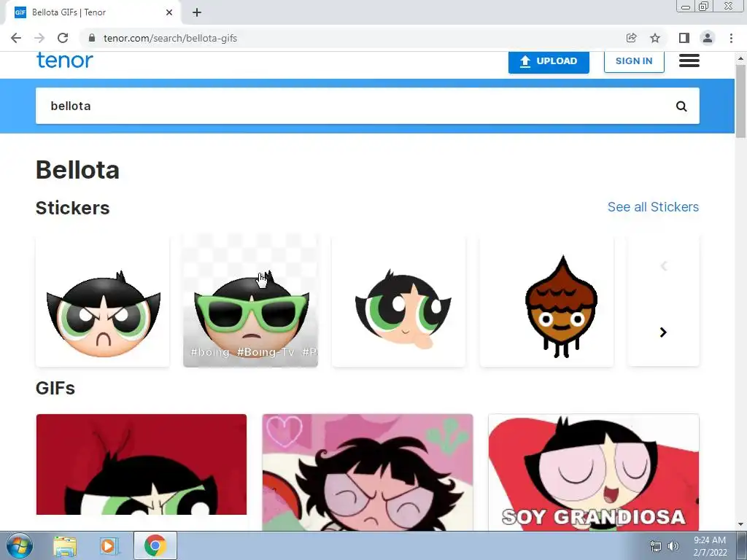Show next stickers with right chevron
Image resolution: width=747 pixels, height=560 pixels.
pyautogui.click(x=663, y=332)
